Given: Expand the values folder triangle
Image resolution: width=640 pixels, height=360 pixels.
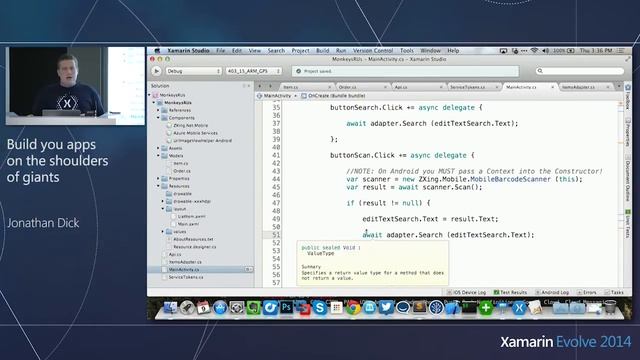Looking at the screenshot, I should coord(162,232).
